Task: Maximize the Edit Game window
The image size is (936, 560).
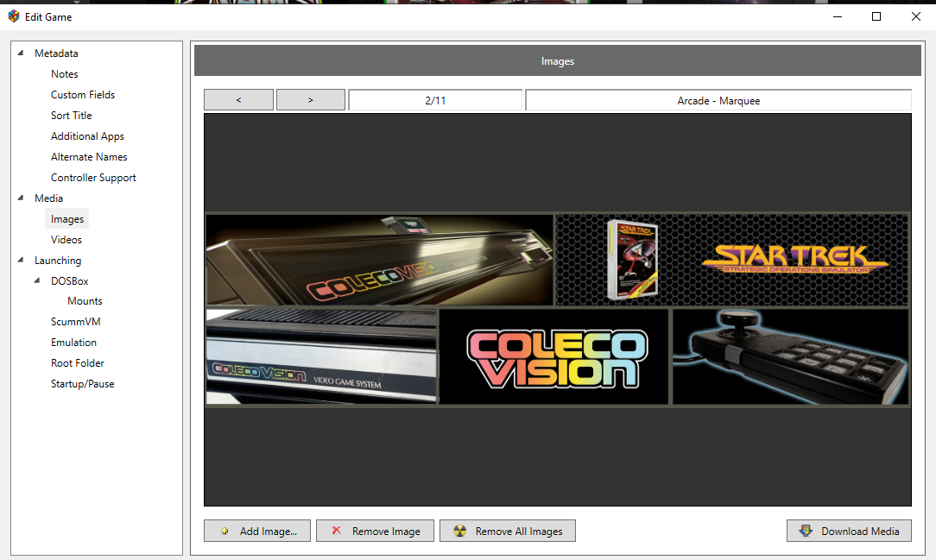Action: [876, 16]
